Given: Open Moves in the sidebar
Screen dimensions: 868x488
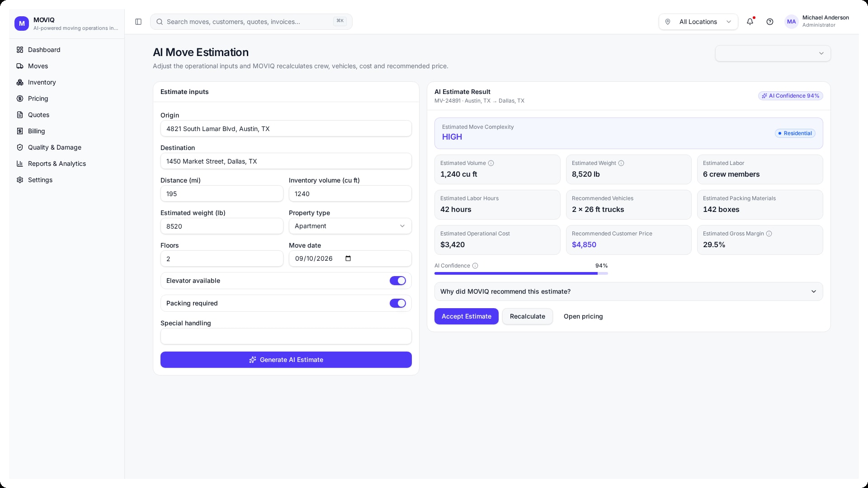Looking at the screenshot, I should coord(66,66).
